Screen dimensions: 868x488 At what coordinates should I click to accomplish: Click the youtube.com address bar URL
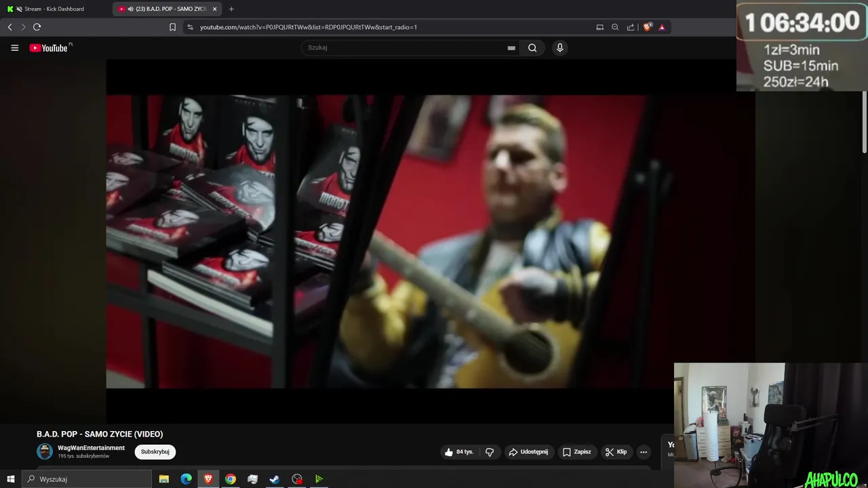[309, 27]
